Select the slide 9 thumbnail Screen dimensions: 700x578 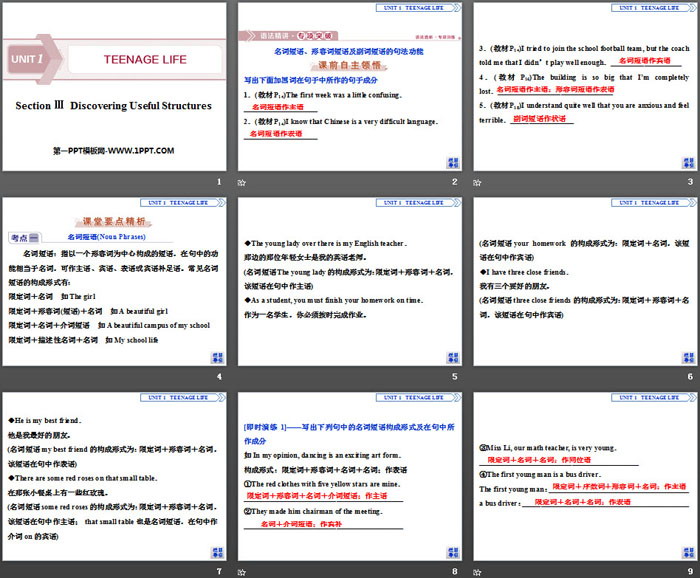[x=585, y=476]
